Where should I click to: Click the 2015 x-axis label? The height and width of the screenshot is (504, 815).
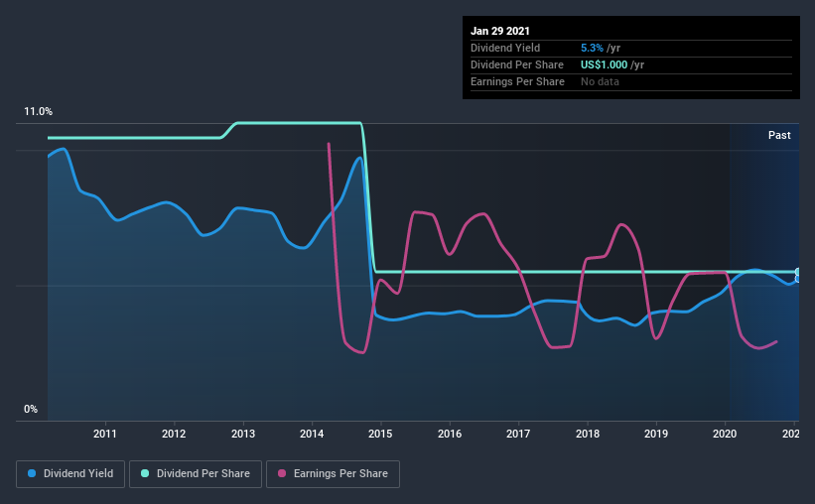tap(380, 434)
